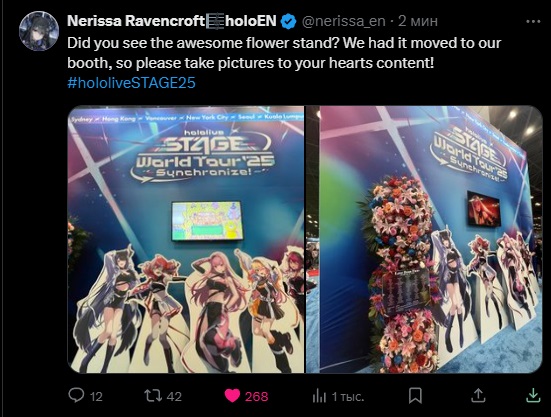Open the #hololiveSTAGE25 hashtag link
Screen dimensions: 551x417
click(131, 83)
